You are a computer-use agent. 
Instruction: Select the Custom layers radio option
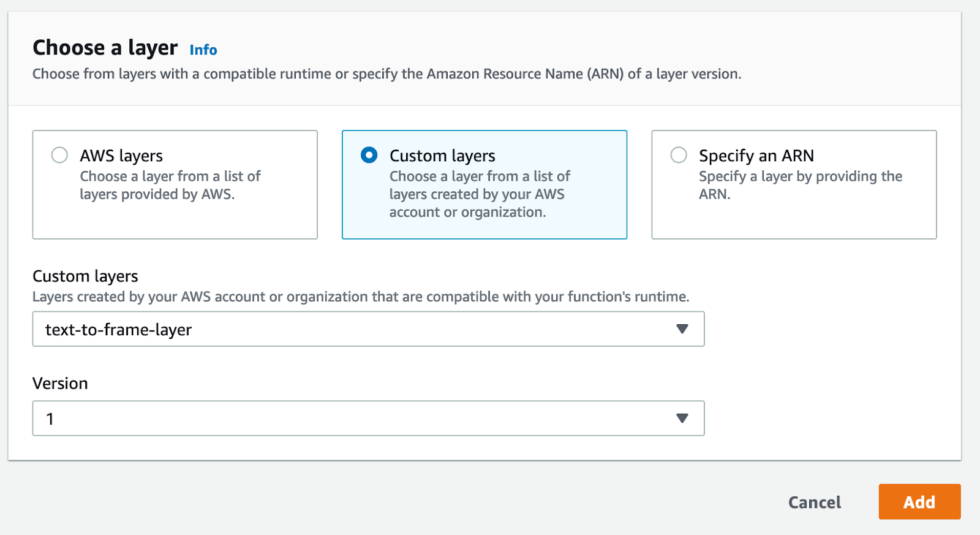click(369, 155)
